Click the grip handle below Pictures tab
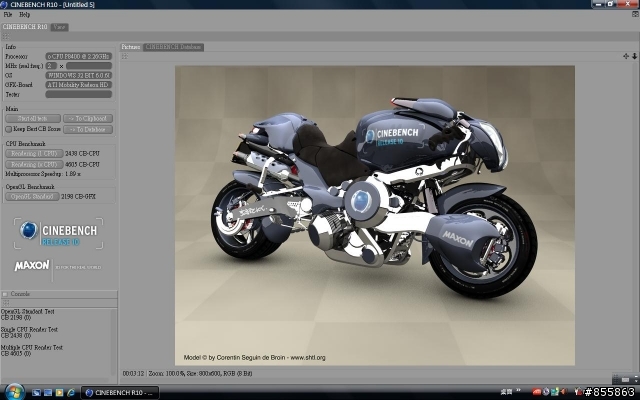640x400 pixels. pos(125,56)
